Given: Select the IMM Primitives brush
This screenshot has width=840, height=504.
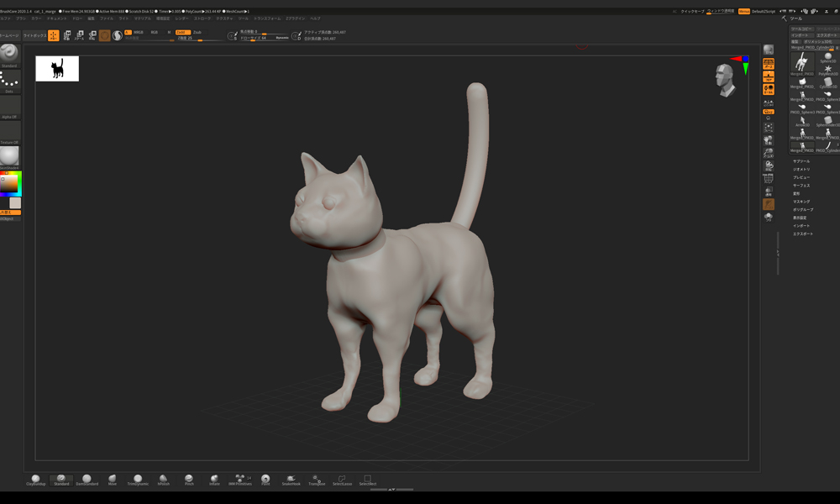Looking at the screenshot, I should point(240,480).
